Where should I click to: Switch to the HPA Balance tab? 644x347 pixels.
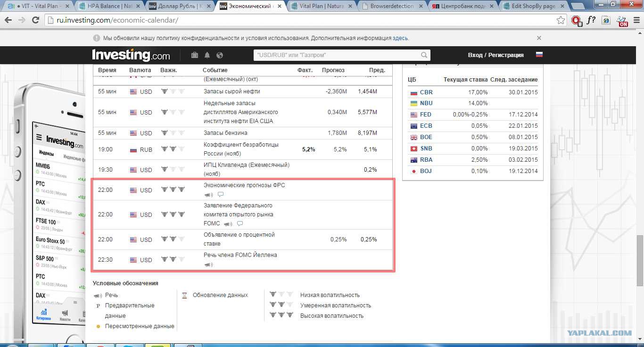coord(109,6)
